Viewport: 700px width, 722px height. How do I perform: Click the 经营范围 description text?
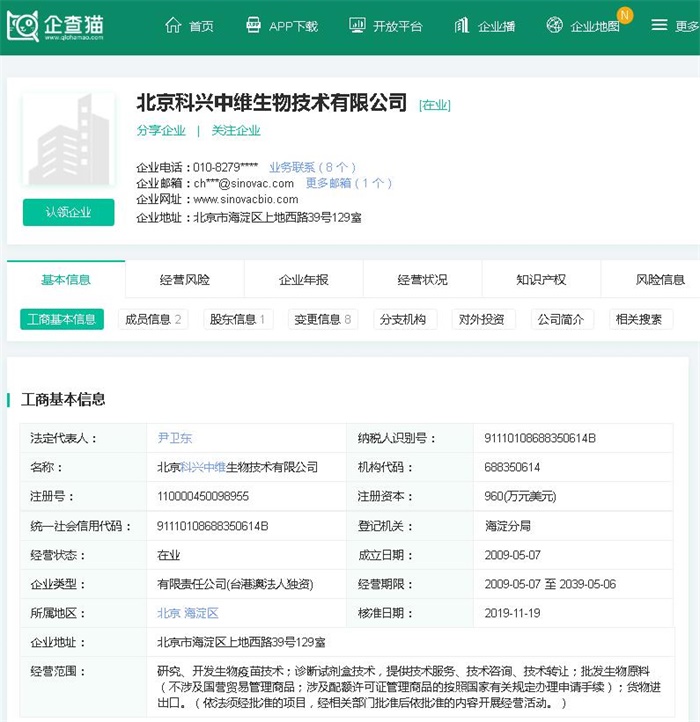click(x=409, y=687)
